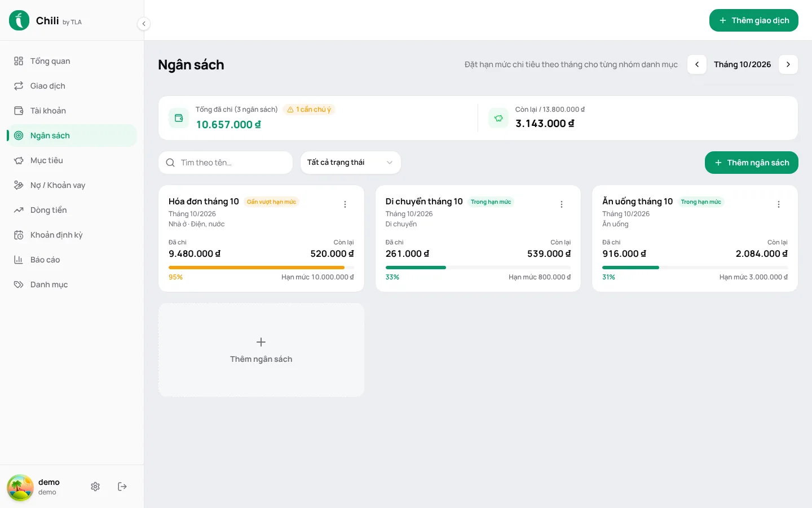Click the Thêm giao dịch button

[754, 20]
